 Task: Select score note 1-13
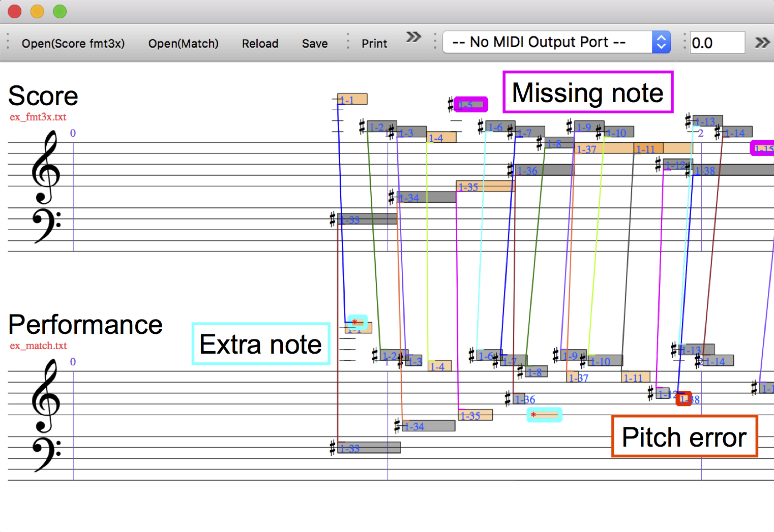707,121
